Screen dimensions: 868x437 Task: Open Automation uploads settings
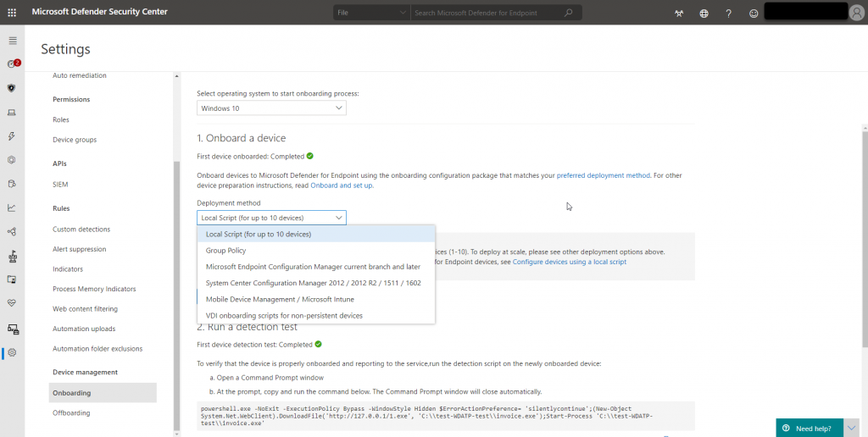[84, 329]
